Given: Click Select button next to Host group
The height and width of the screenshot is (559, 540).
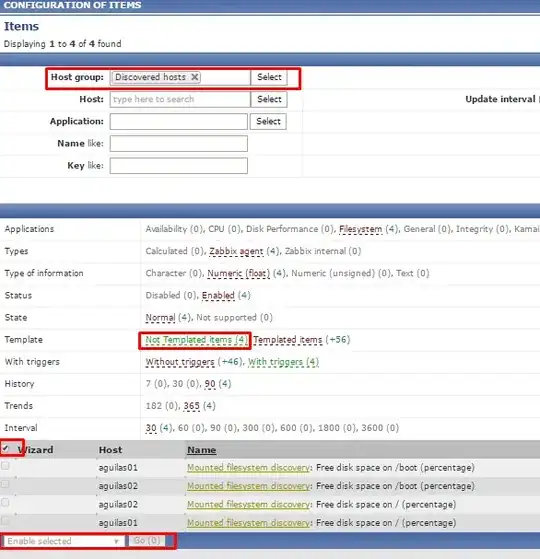Looking at the screenshot, I should click(269, 77).
